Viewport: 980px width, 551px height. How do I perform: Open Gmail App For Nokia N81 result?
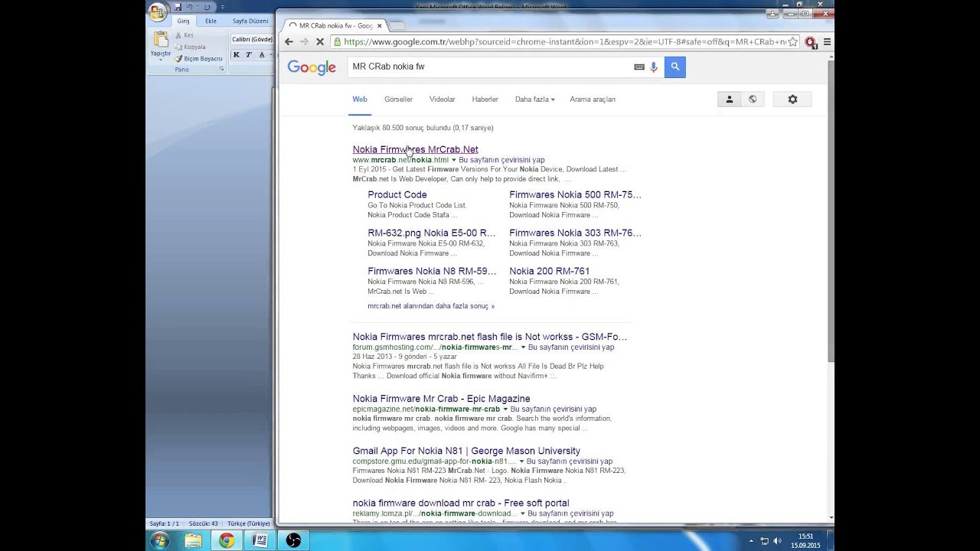tap(466, 451)
